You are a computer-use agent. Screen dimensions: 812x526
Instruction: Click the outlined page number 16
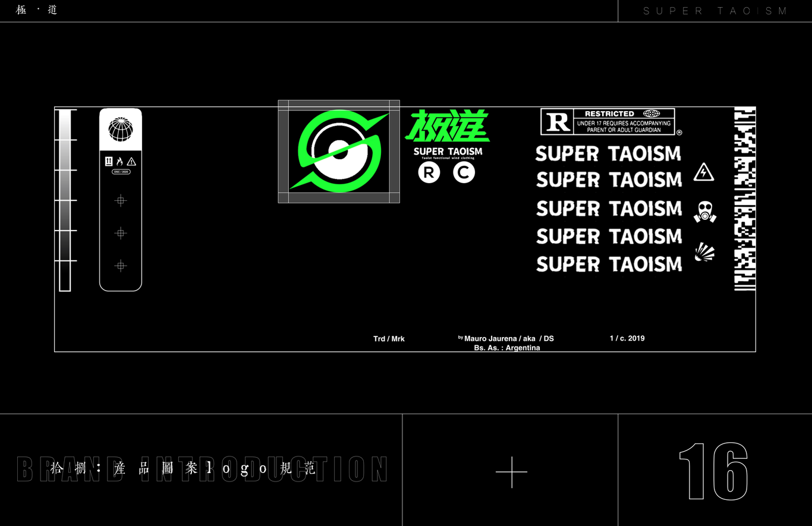coord(713,471)
